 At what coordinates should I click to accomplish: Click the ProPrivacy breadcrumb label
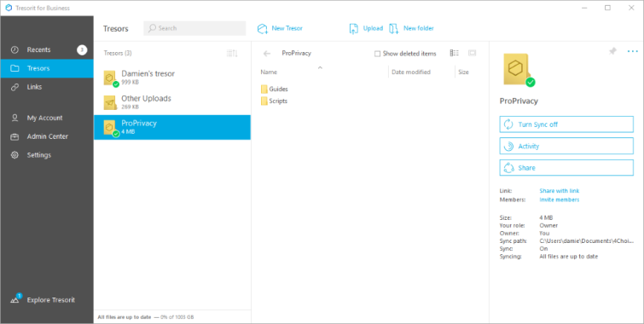(296, 54)
